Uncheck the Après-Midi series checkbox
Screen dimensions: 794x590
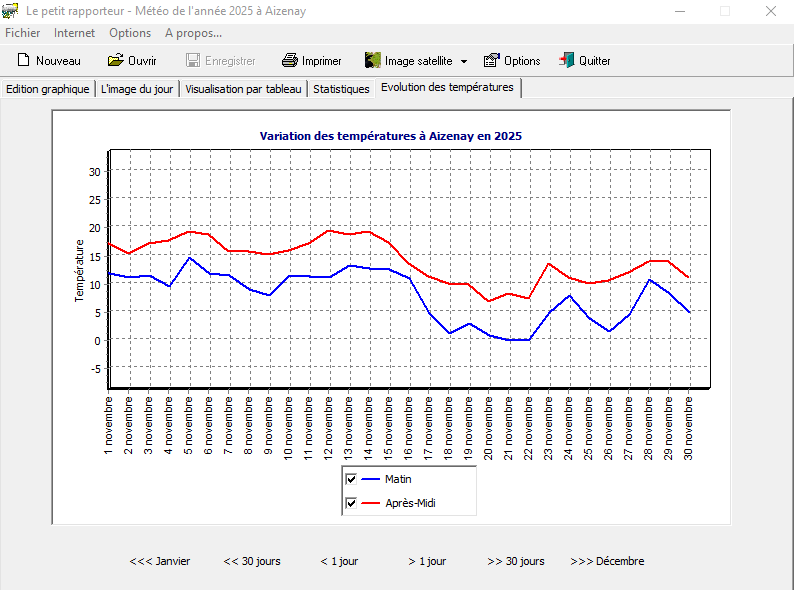point(351,503)
